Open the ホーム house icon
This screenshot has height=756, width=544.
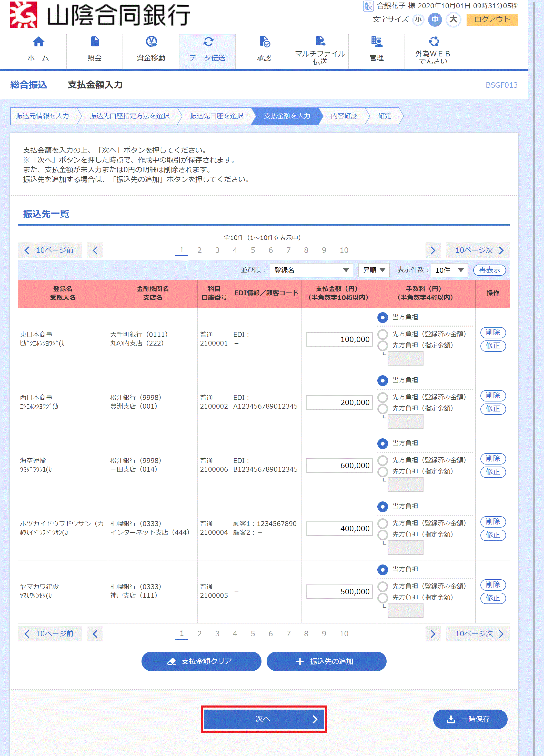coord(38,42)
